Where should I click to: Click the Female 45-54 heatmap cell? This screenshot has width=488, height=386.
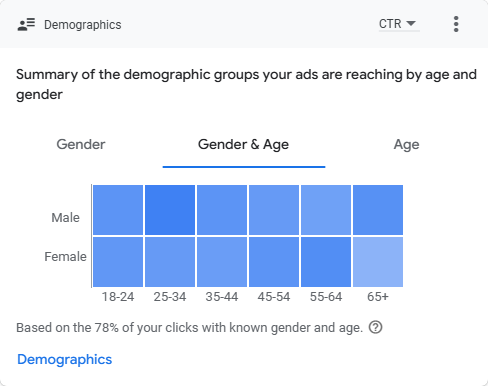pyautogui.click(x=274, y=262)
